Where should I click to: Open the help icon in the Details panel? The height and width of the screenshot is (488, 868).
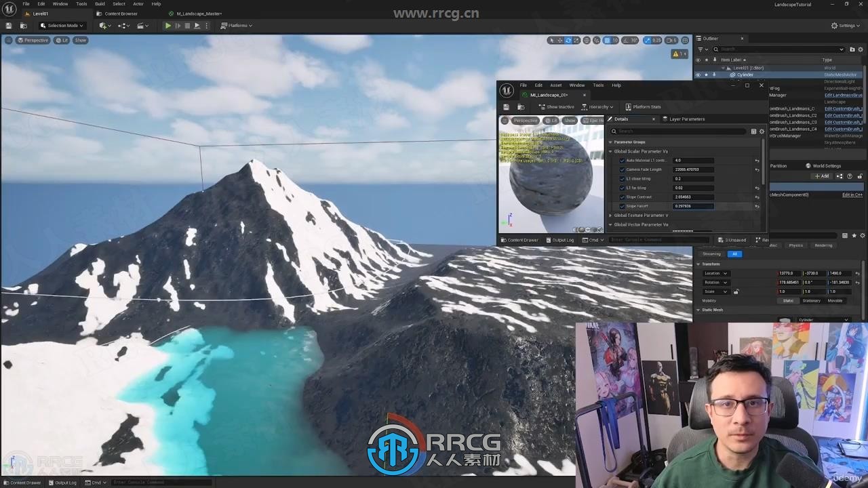coord(850,176)
